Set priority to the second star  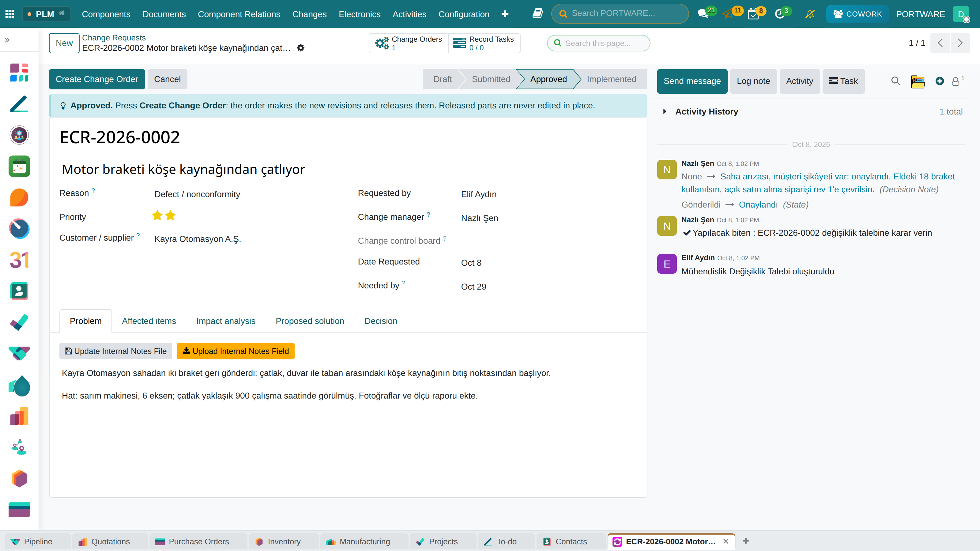[171, 216]
